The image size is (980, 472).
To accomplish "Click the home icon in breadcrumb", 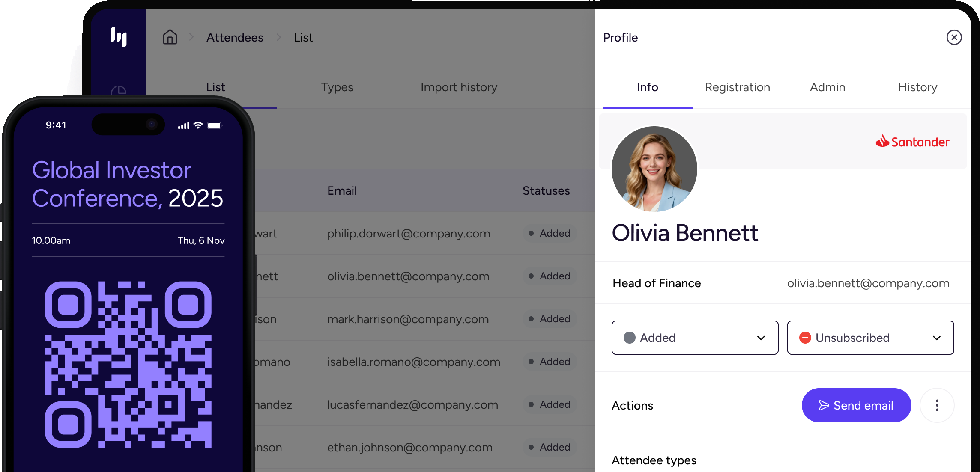I will click(x=170, y=37).
